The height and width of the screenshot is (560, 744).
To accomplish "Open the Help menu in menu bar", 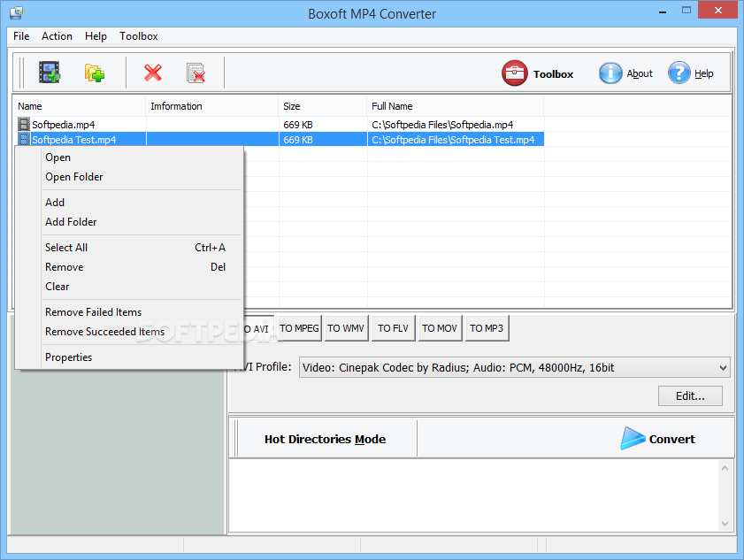I will [96, 36].
